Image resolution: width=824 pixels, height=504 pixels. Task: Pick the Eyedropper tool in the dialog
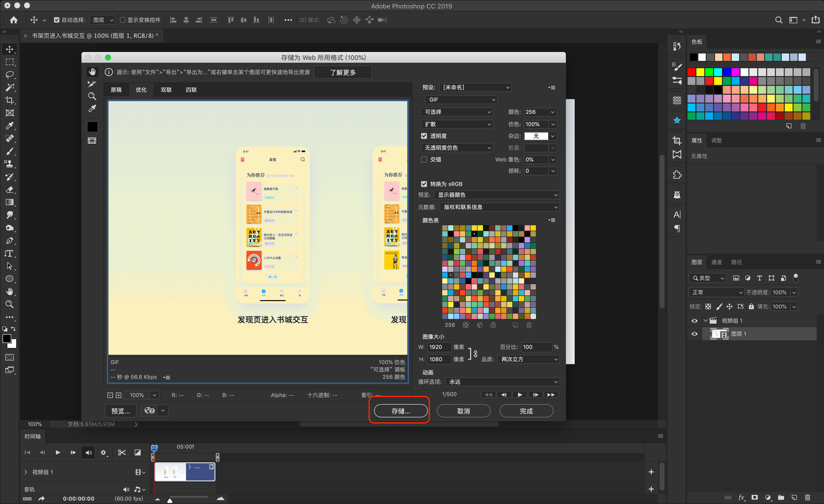pos(92,109)
